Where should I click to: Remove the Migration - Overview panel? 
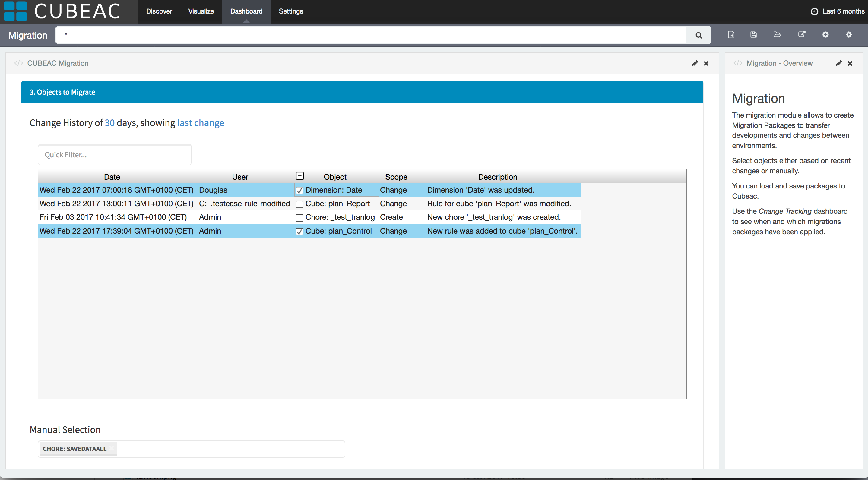coord(850,63)
